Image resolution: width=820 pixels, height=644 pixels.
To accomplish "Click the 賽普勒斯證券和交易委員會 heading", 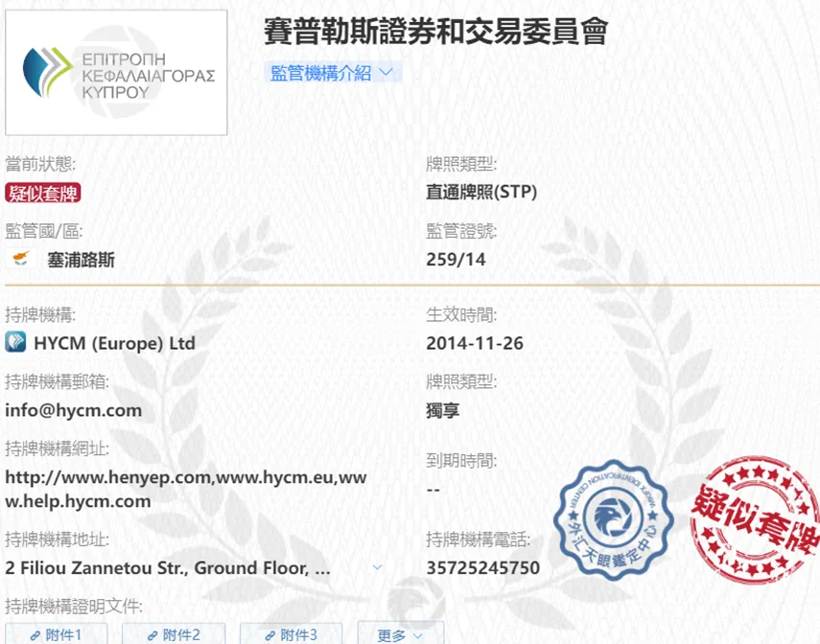I will 435,32.
